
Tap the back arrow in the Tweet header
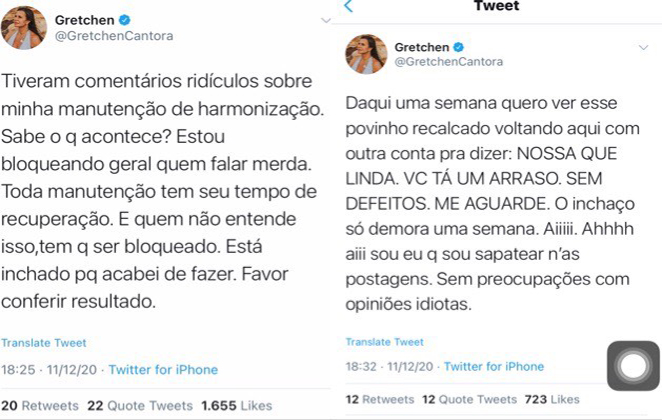pyautogui.click(x=348, y=7)
